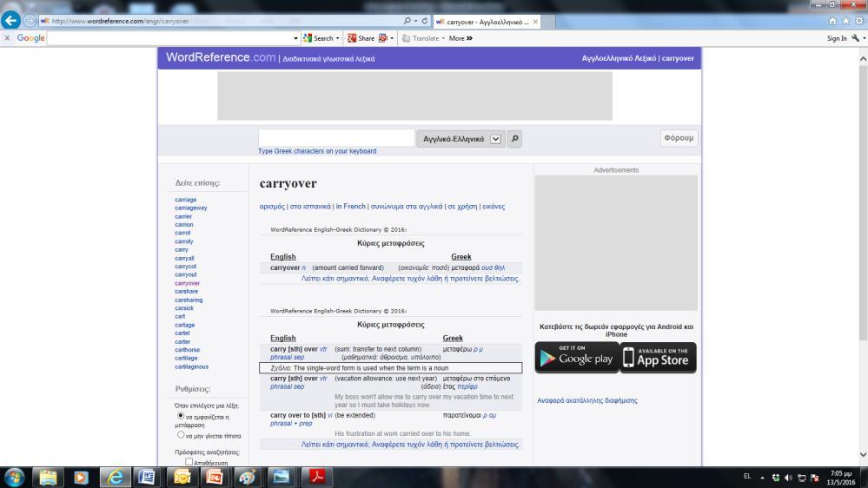This screenshot has width=868, height=488.
Task: Open the 'in French' link
Action: coord(351,207)
